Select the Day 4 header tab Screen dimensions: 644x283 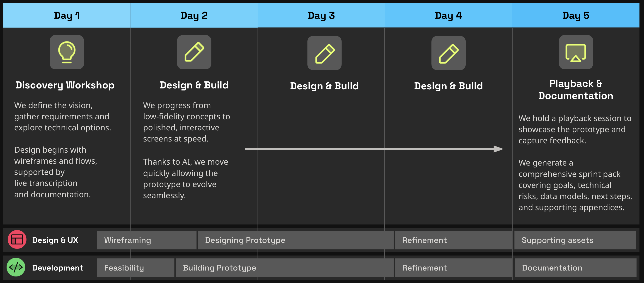448,15
